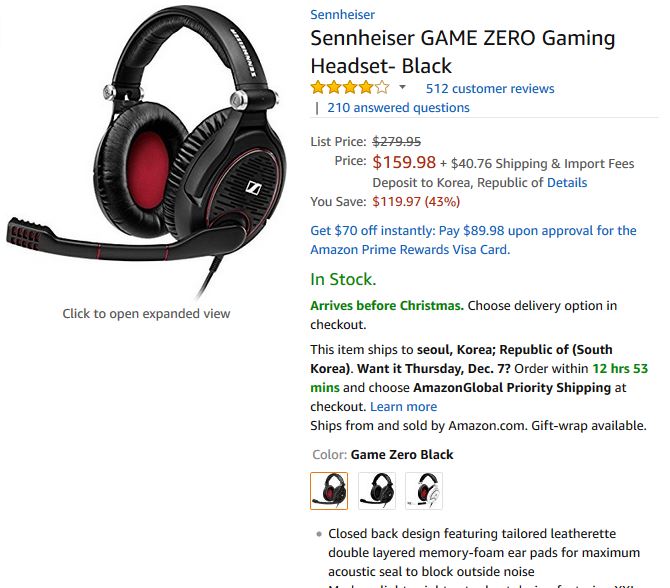Open the star rating breakdown dropdown arrow
Screen dimensions: 670x588
(402, 88)
